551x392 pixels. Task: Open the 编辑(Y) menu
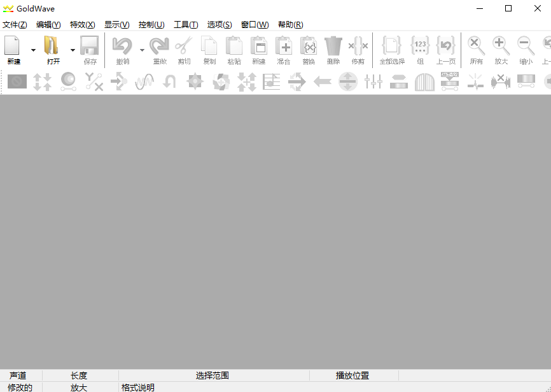[48, 25]
